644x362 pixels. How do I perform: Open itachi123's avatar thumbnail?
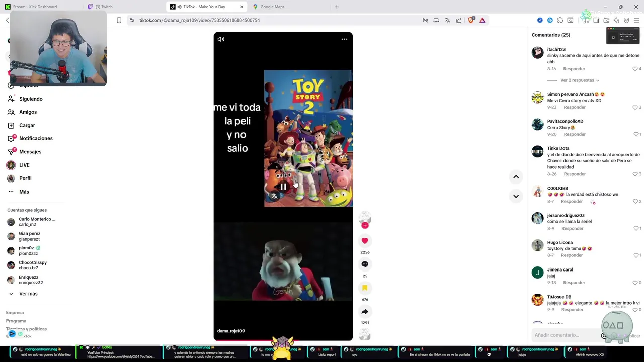[x=537, y=52]
